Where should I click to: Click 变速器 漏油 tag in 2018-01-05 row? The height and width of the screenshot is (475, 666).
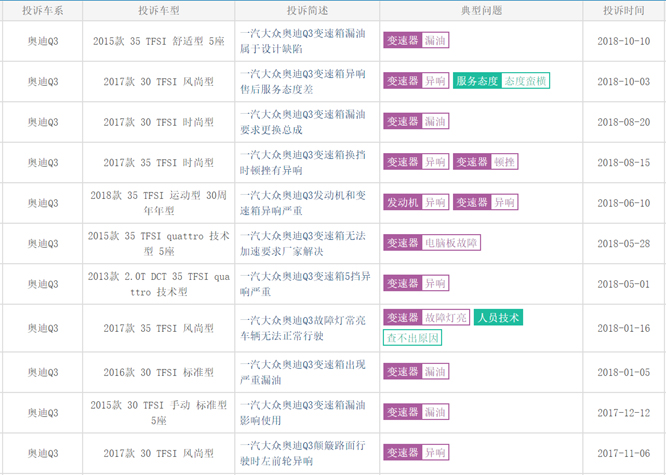point(416,371)
